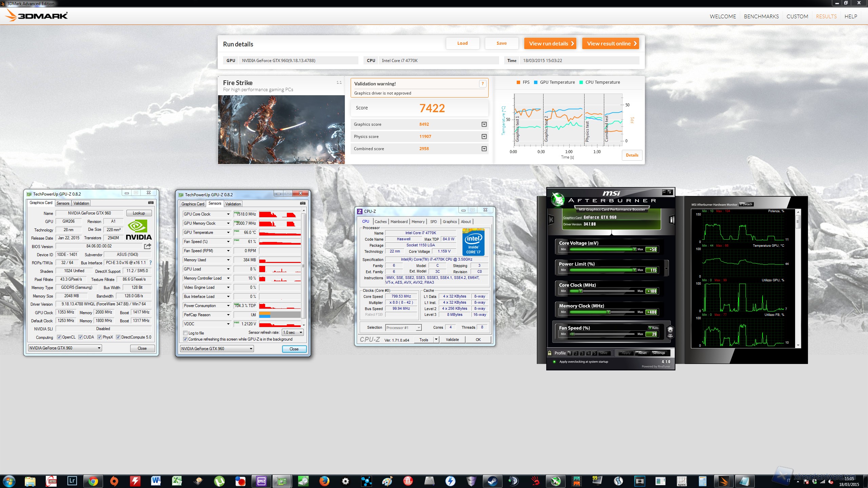The width and height of the screenshot is (868, 488).
Task: Open Steam from the Windows taskbar
Action: click(492, 481)
